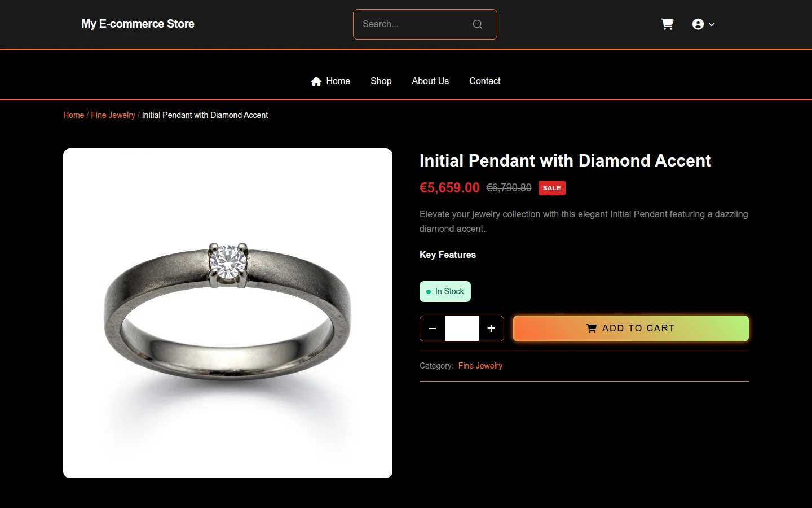Image resolution: width=812 pixels, height=508 pixels.
Task: Open the Fine Jewelry category link
Action: click(480, 366)
